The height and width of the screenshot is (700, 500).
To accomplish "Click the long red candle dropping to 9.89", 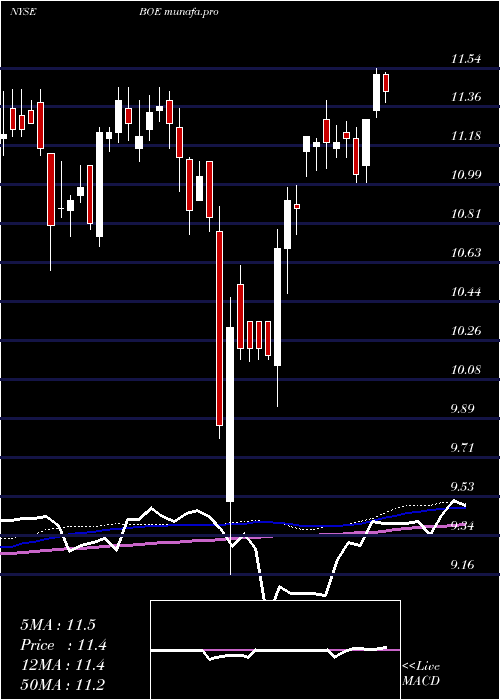I will pos(220,328).
